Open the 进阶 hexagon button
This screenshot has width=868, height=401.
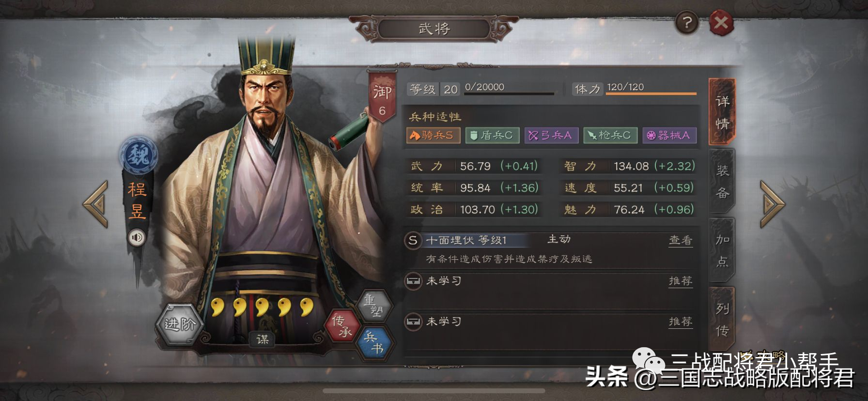(x=180, y=324)
